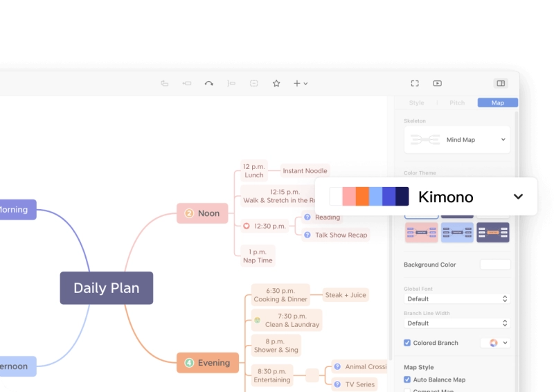Image resolution: width=554 pixels, height=392 pixels.
Task: Click the Relationship curved arrow icon
Action: coord(209,83)
